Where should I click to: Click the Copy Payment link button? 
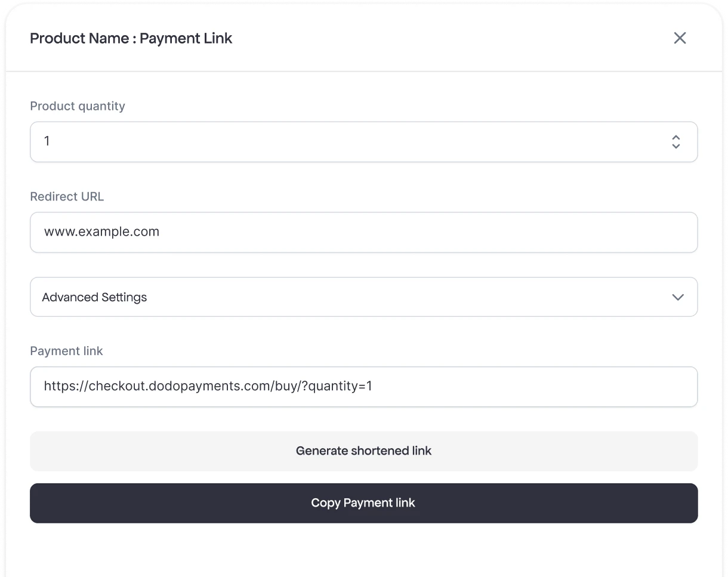click(x=363, y=503)
